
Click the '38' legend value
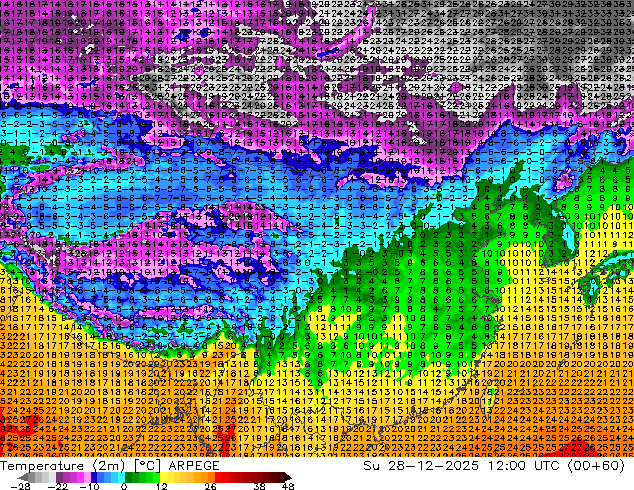click(260, 486)
